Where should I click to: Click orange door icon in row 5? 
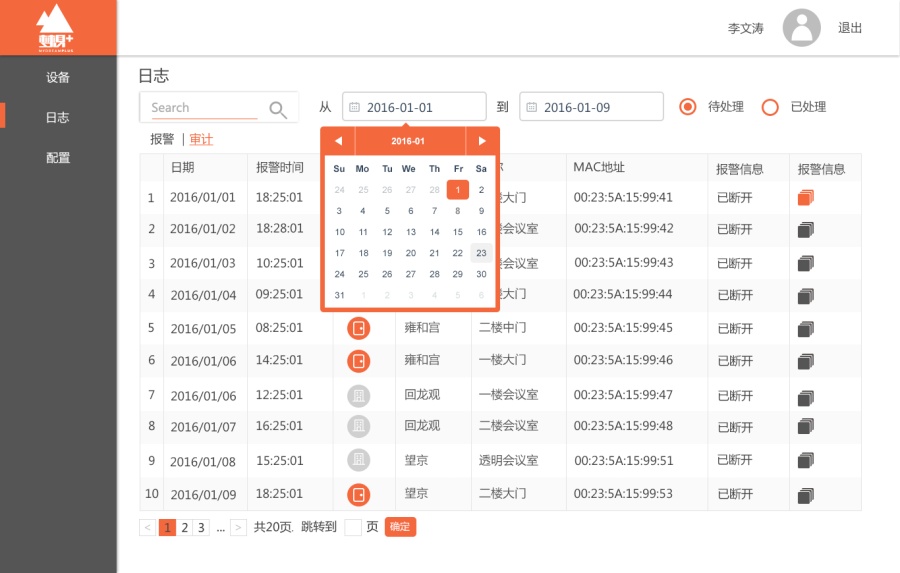[359, 328]
